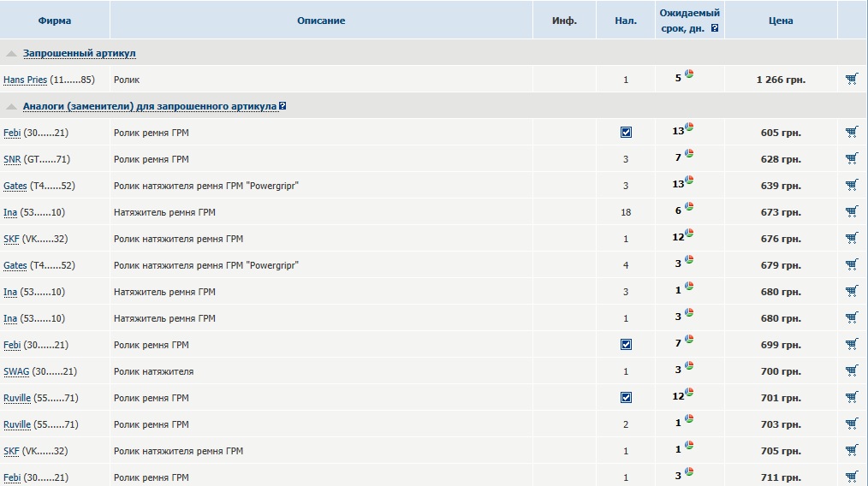Open Аналоги для запрошенного артикула link
This screenshot has height=486, width=868.
150,106
